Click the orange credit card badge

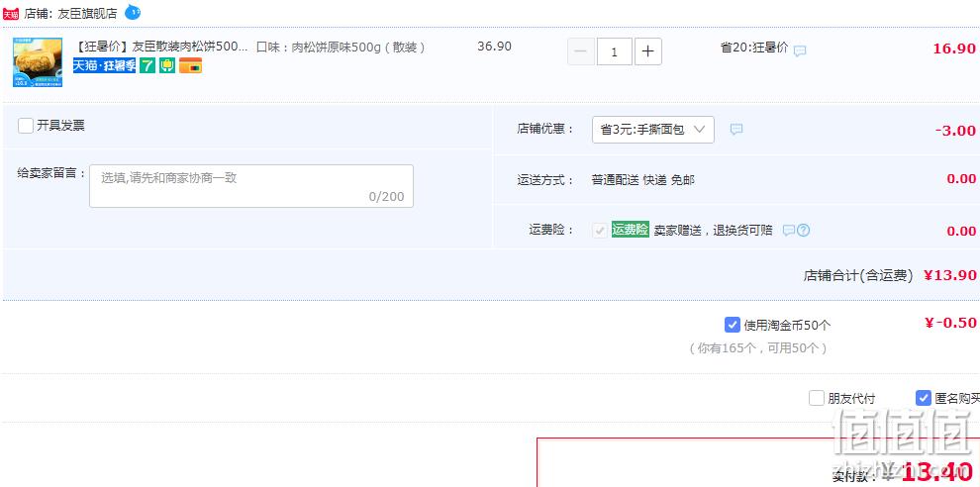[191, 65]
